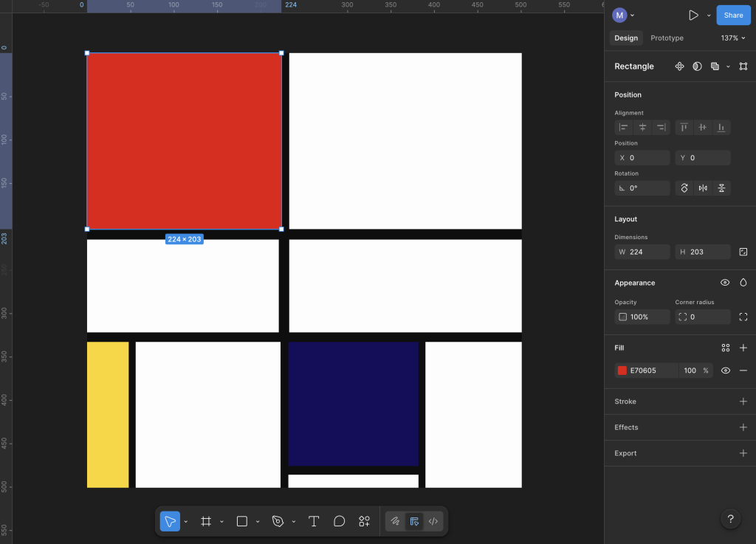Open the user avatar account menu
This screenshot has height=544, width=756.
[x=620, y=15]
